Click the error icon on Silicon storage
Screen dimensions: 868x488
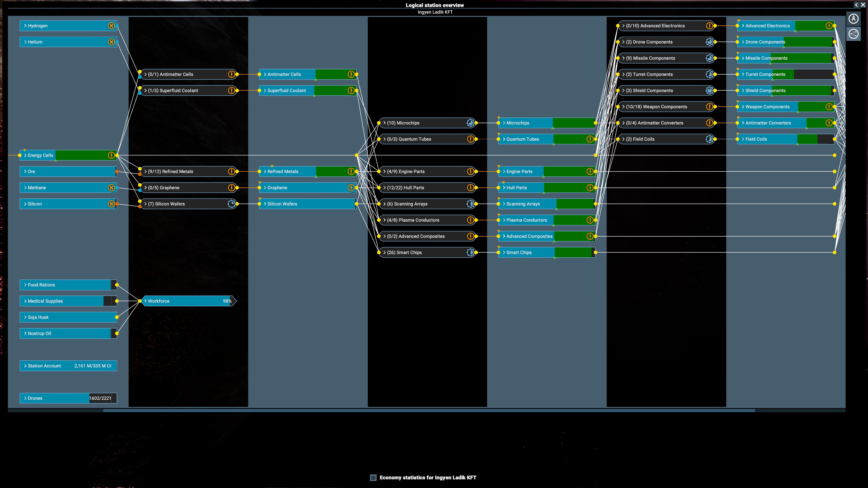coord(111,204)
